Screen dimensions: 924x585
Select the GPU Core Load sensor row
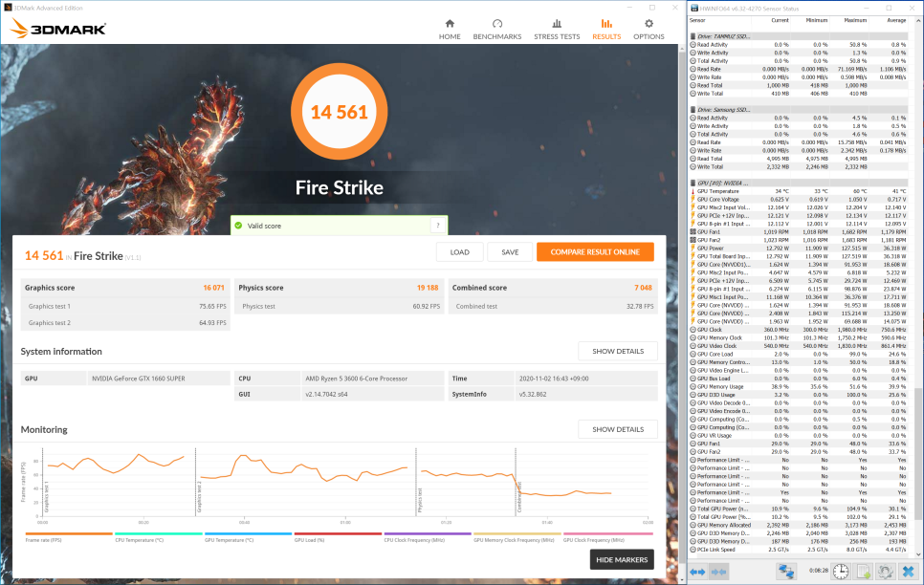coord(801,354)
